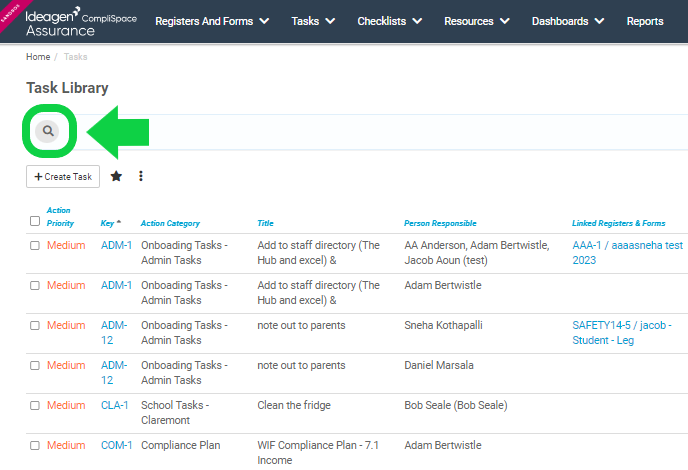
Task: Tick checkbox for COM-1 Compliance Plan row
Action: [35, 445]
